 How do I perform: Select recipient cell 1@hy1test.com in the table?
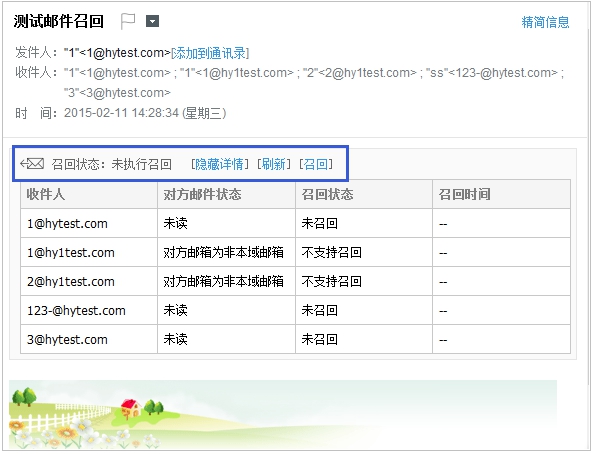[x=89, y=252]
